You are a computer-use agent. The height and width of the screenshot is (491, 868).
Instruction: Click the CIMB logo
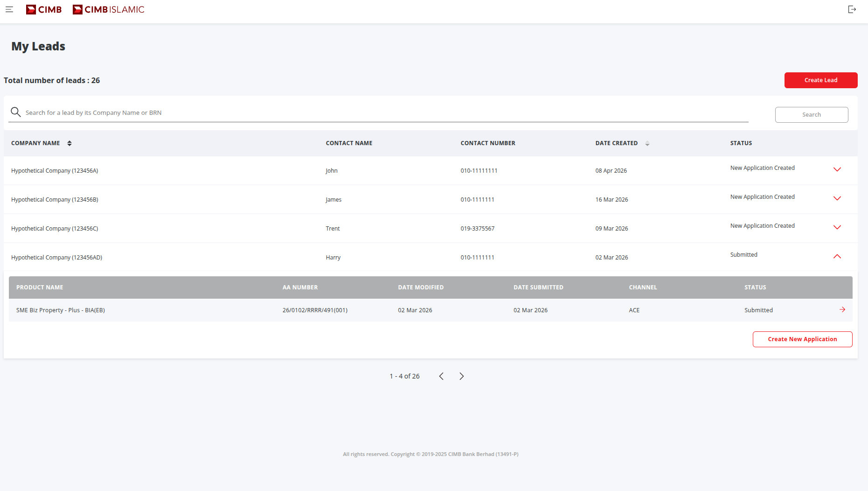[x=44, y=9]
